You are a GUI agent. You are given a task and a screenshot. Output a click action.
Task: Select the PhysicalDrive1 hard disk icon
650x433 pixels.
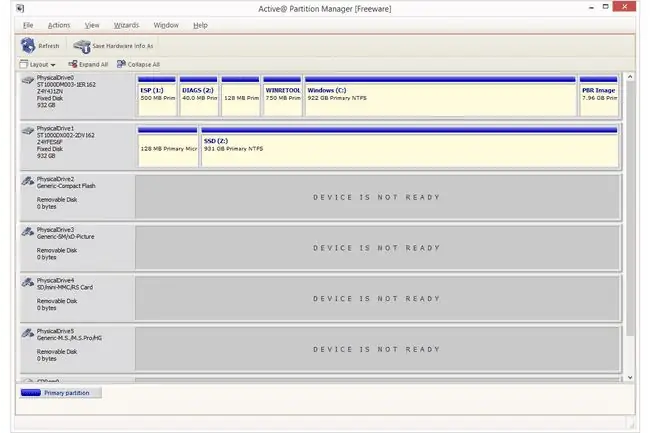(x=28, y=131)
